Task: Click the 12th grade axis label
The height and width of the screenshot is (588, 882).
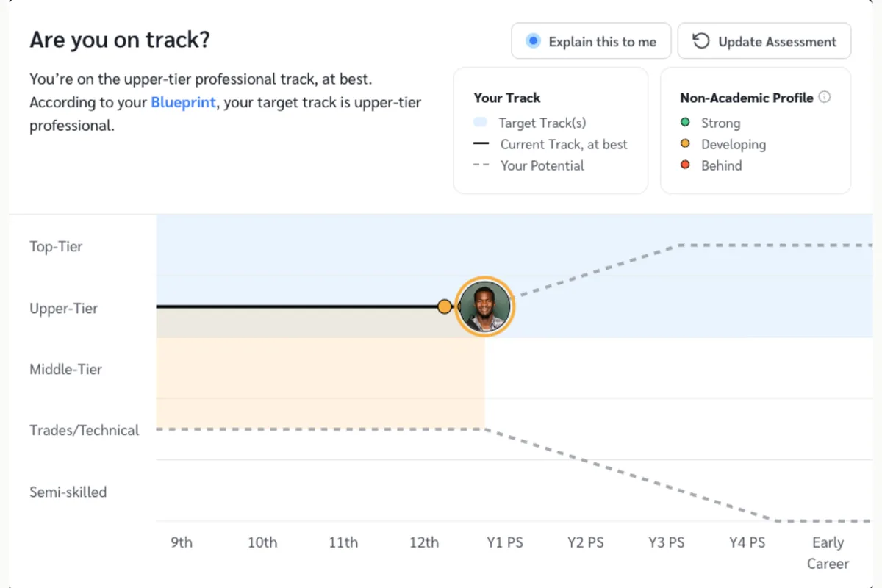Action: pos(424,542)
